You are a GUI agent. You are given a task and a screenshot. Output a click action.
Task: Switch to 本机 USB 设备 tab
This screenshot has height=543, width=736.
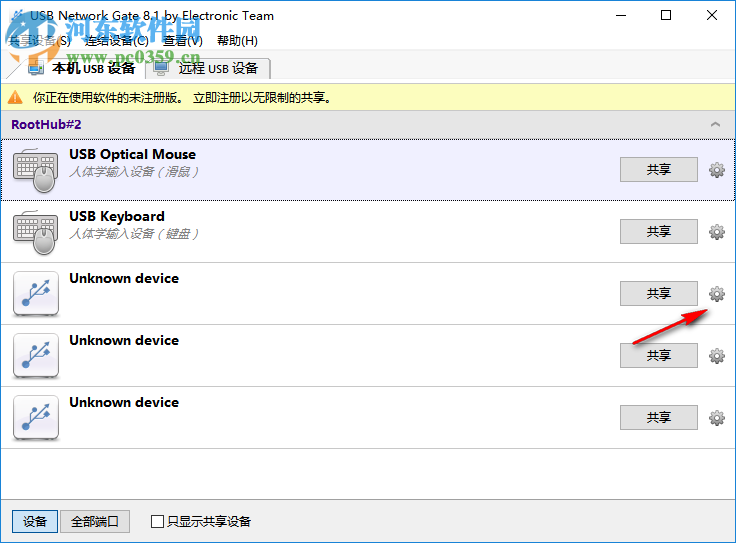point(82,69)
